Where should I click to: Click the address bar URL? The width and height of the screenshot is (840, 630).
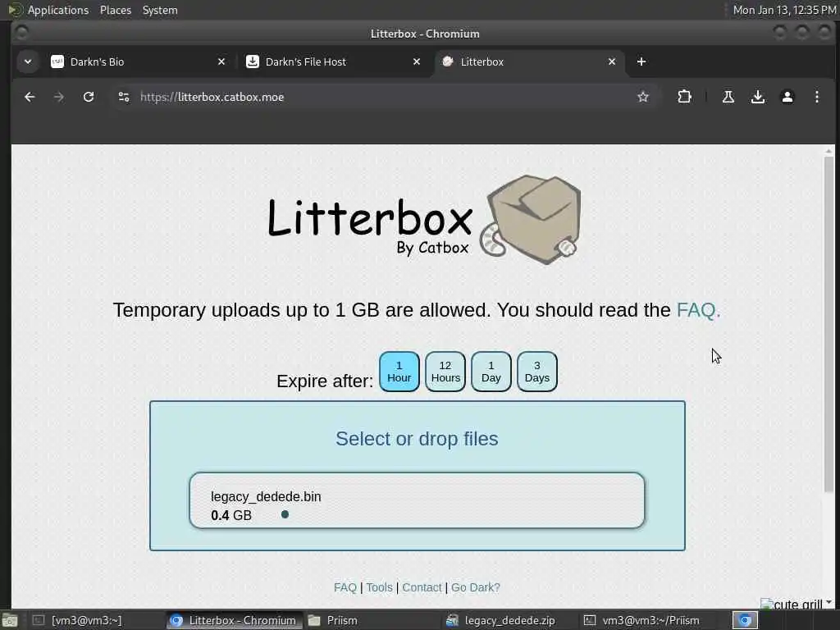pos(212,97)
